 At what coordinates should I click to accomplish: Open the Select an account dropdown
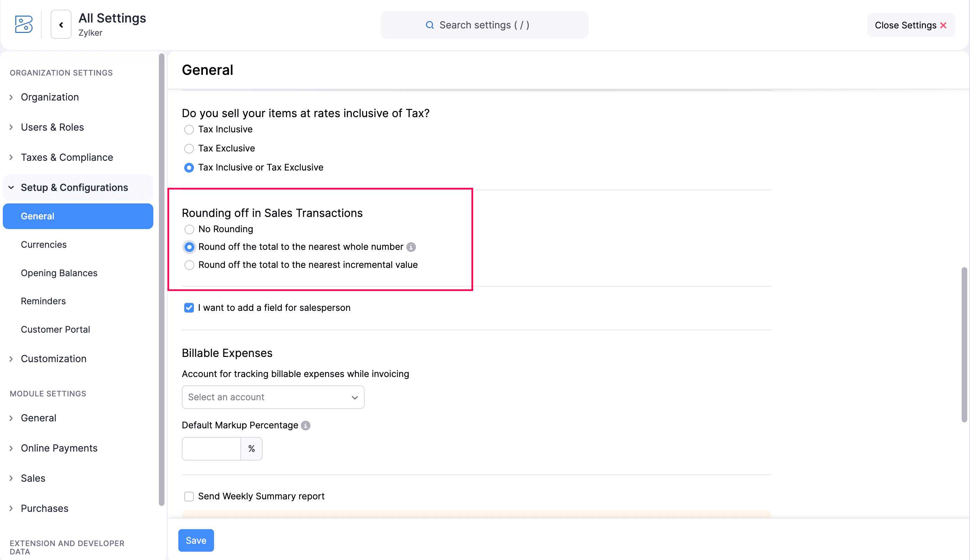[x=273, y=397]
